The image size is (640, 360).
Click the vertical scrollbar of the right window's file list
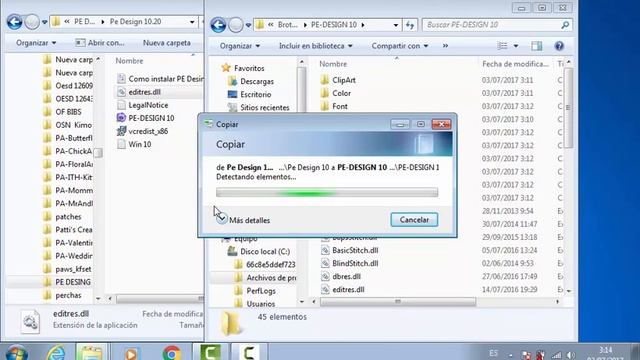(568, 108)
